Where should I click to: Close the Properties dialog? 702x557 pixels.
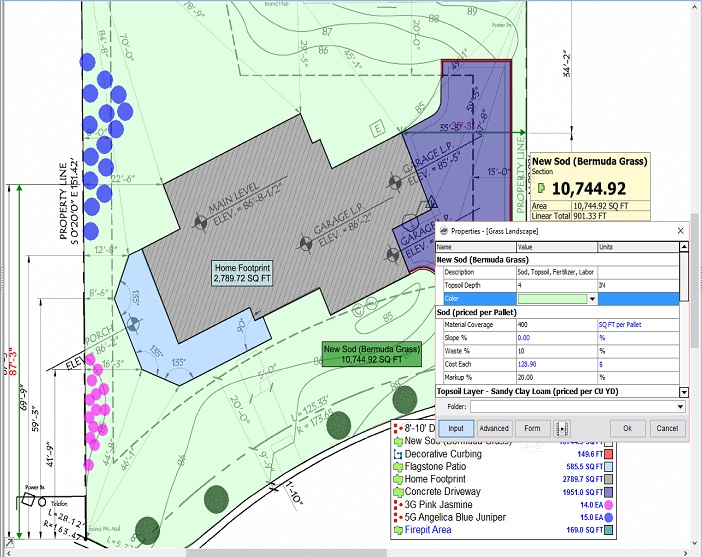point(680,230)
